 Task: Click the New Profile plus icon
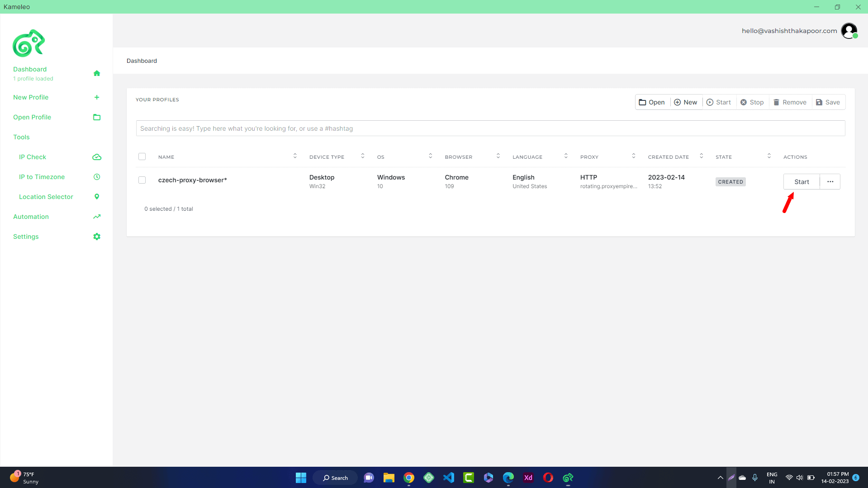96,97
